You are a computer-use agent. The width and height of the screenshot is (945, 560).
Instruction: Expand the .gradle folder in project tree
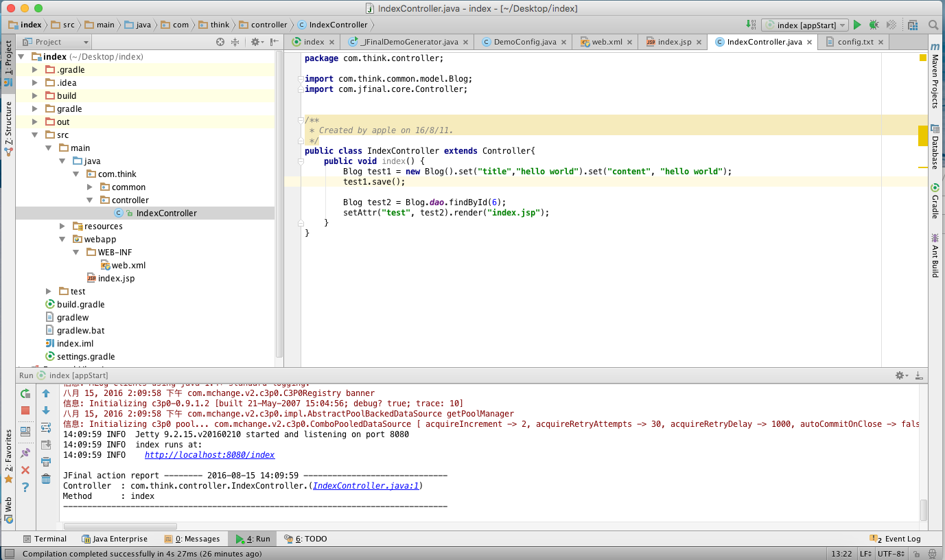[35, 70]
